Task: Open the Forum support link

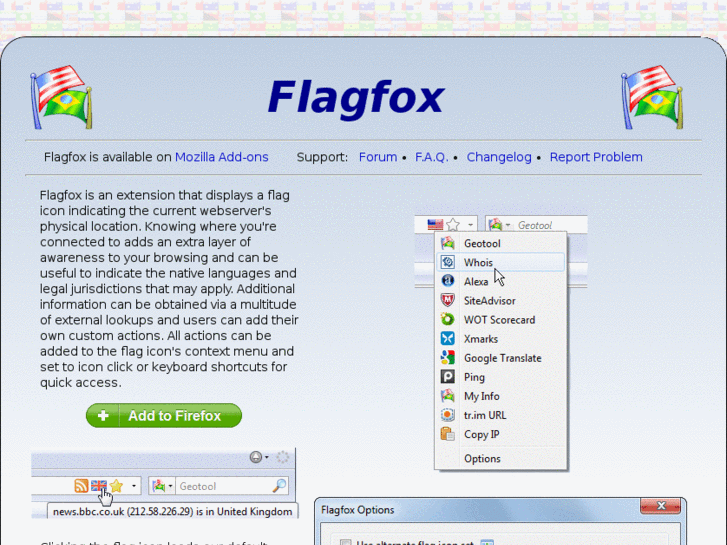Action: click(378, 157)
